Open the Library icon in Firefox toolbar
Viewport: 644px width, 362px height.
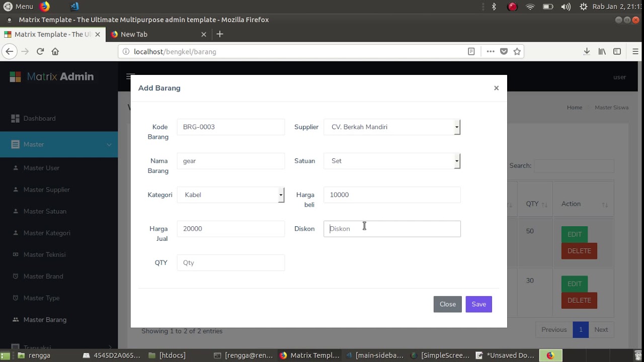click(602, 51)
